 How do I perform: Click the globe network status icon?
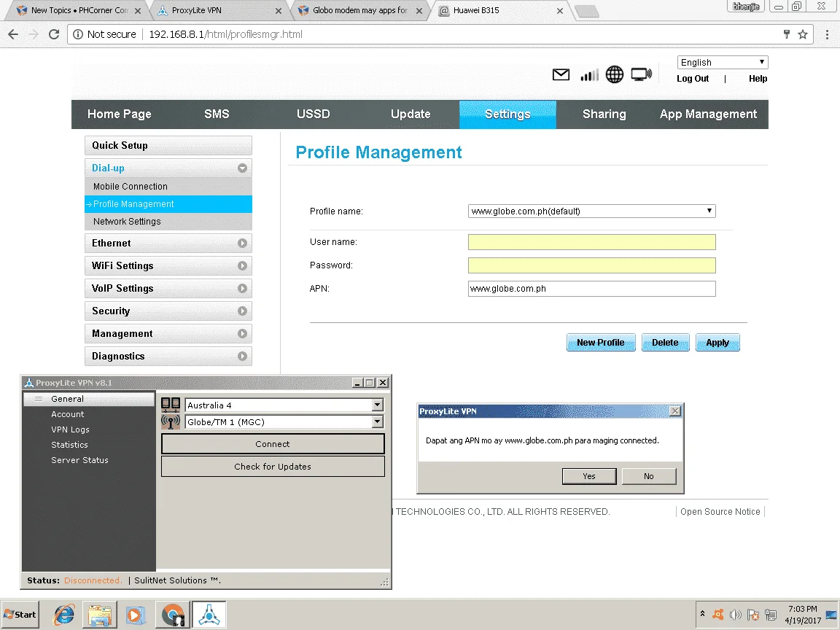pos(615,74)
